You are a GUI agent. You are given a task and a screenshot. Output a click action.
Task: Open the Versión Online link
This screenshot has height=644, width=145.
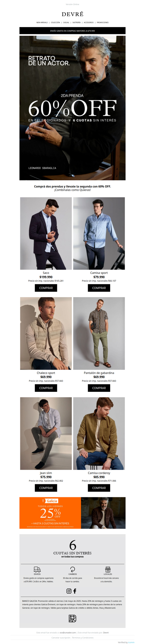[72, 4]
